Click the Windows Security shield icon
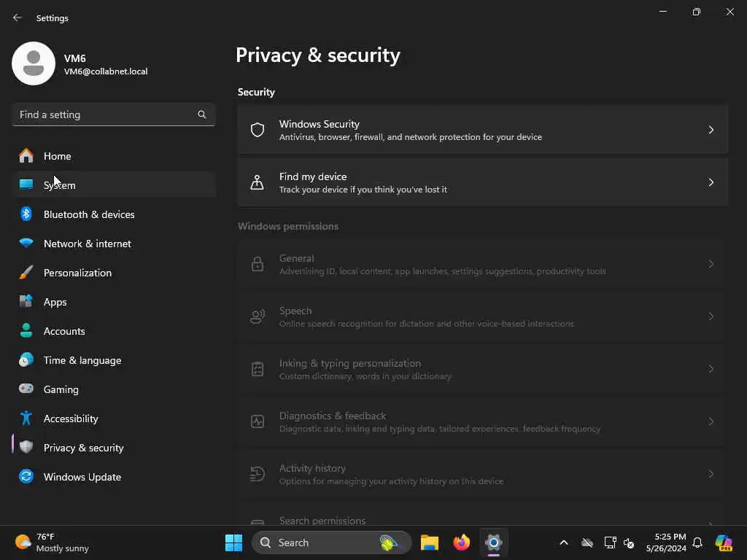The height and width of the screenshot is (560, 747). [258, 130]
